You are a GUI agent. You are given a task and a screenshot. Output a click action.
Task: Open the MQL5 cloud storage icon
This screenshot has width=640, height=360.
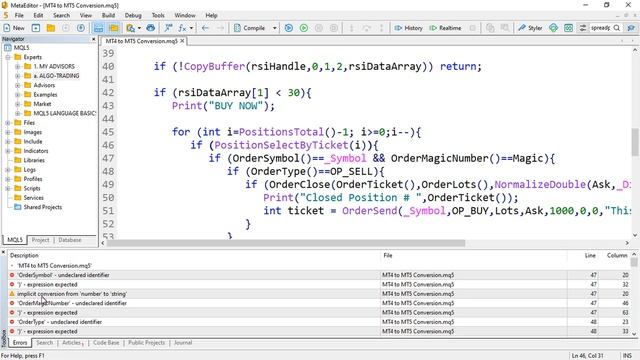click(x=151, y=28)
